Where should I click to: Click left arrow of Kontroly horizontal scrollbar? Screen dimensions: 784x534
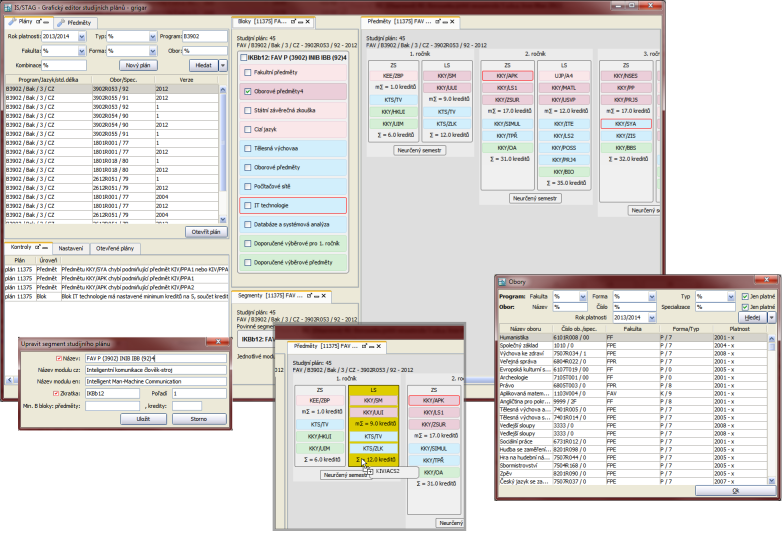click(x=10, y=380)
